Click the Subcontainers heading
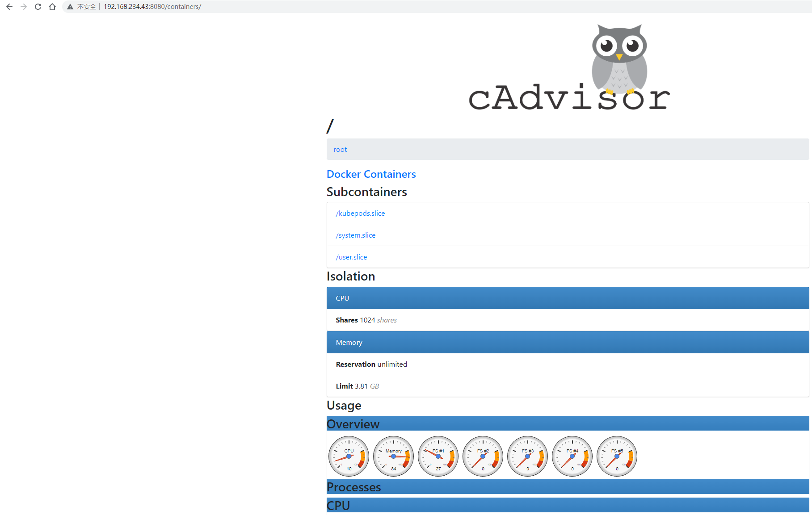Viewport: 812px width, 515px height. tap(366, 192)
